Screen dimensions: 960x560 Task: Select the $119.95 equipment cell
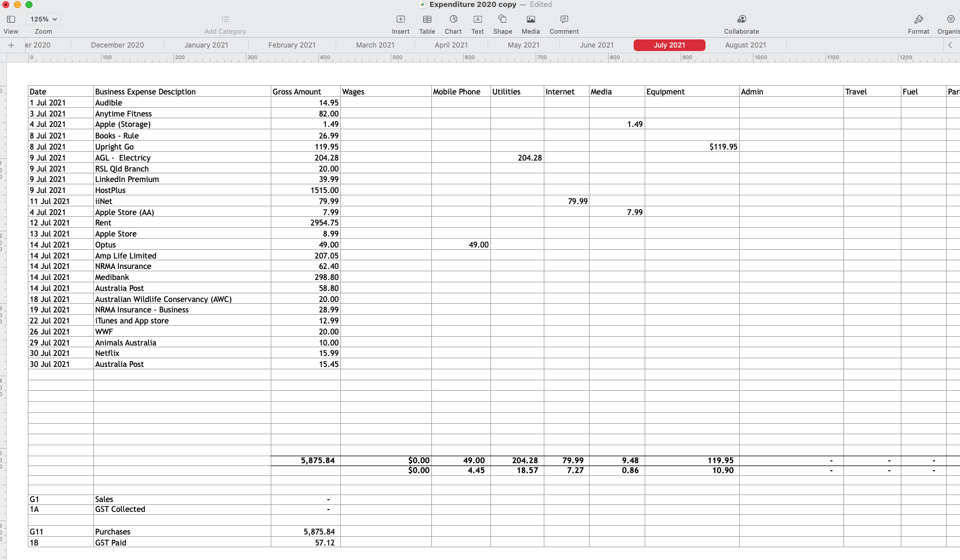[692, 147]
